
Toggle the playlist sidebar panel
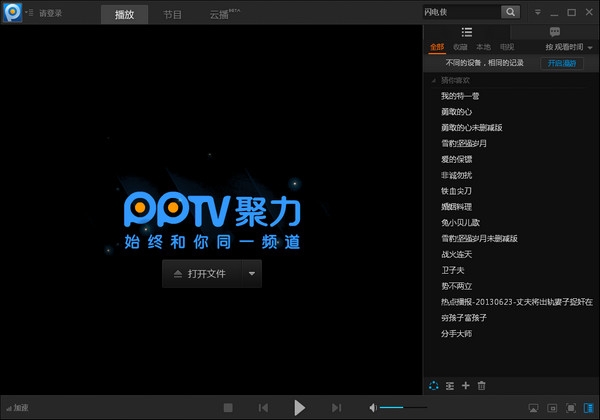(589, 407)
